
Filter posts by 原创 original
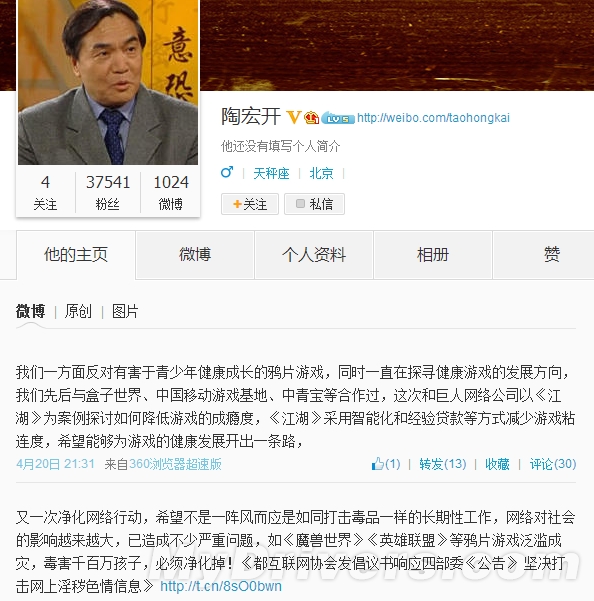78,311
